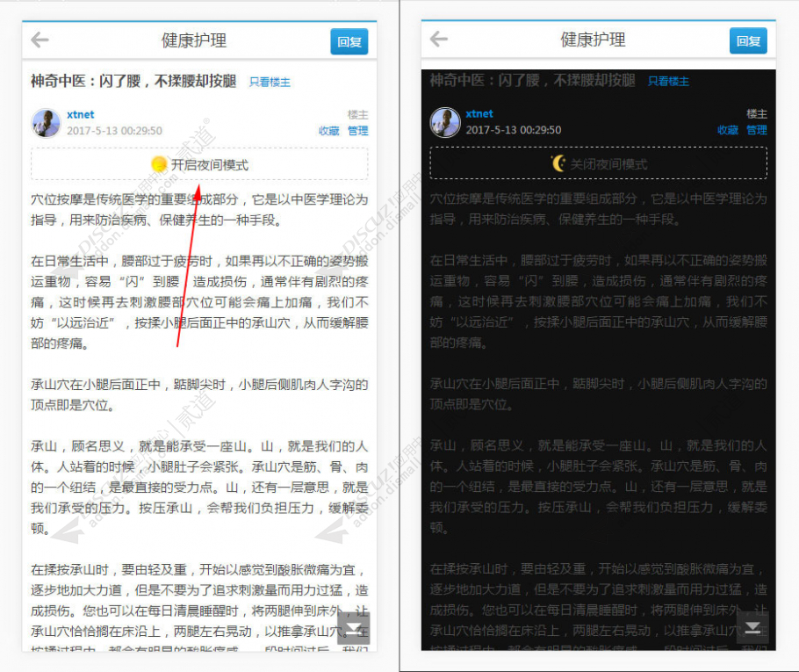799x672 pixels.
Task: Click paragraph starting 承山，顾名思义 in dark screen
Action: click(599, 487)
